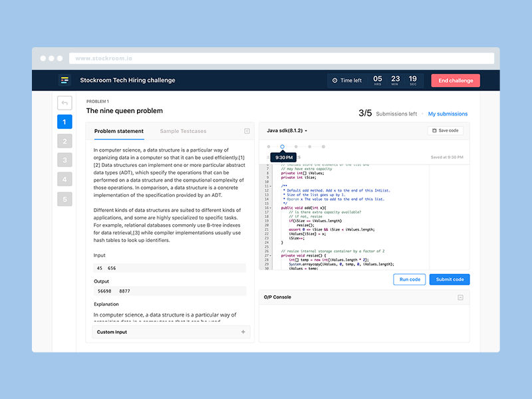The width and height of the screenshot is (532, 399).
Task: Go to problem number 2
Action: (x=65, y=141)
